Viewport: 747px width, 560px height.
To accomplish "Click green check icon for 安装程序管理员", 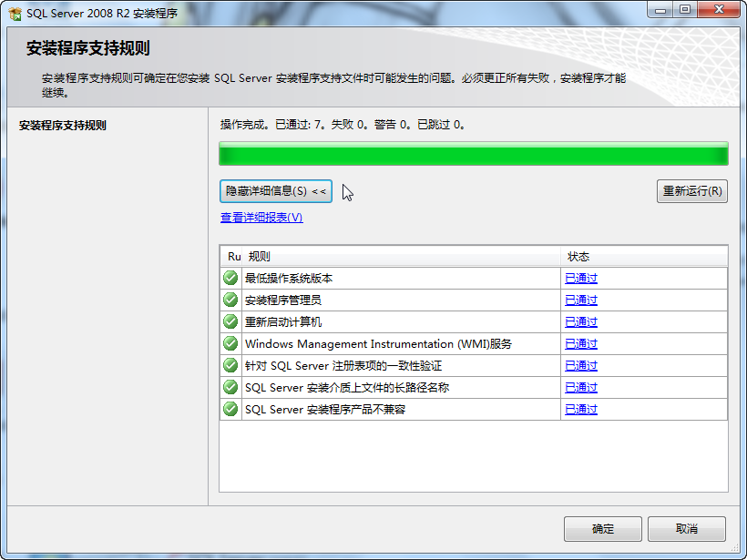I will tap(230, 300).
